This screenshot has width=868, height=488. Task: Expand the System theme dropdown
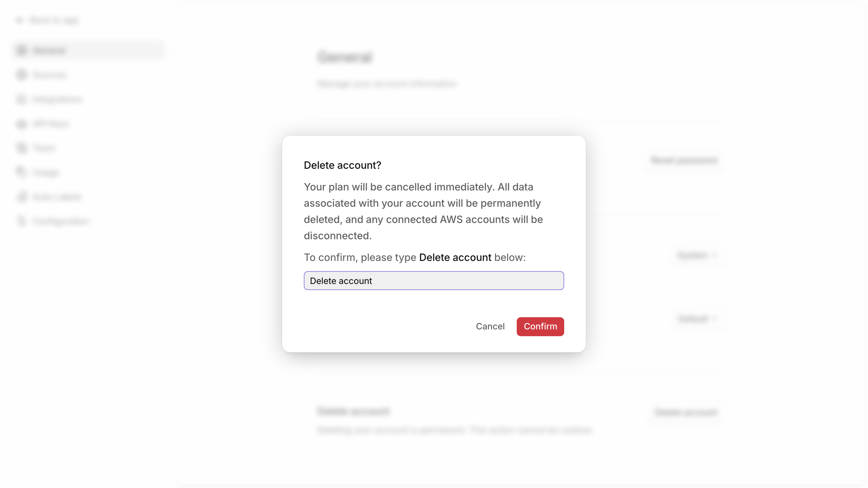click(698, 255)
